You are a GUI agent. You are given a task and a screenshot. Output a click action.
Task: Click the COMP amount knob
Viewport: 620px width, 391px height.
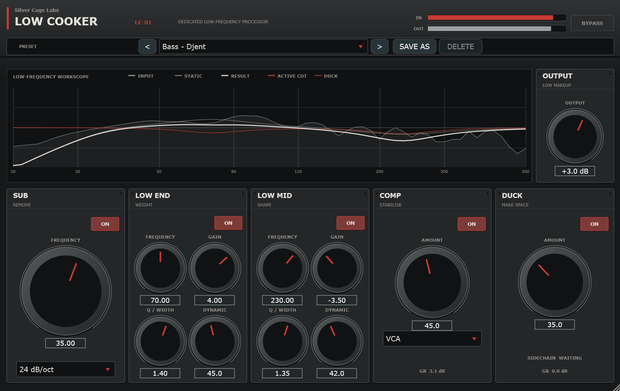pyautogui.click(x=432, y=282)
